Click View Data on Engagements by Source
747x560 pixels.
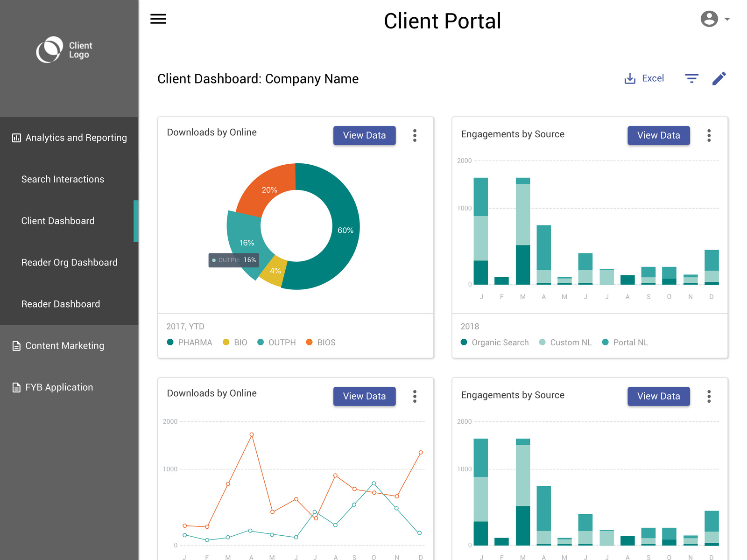point(658,135)
